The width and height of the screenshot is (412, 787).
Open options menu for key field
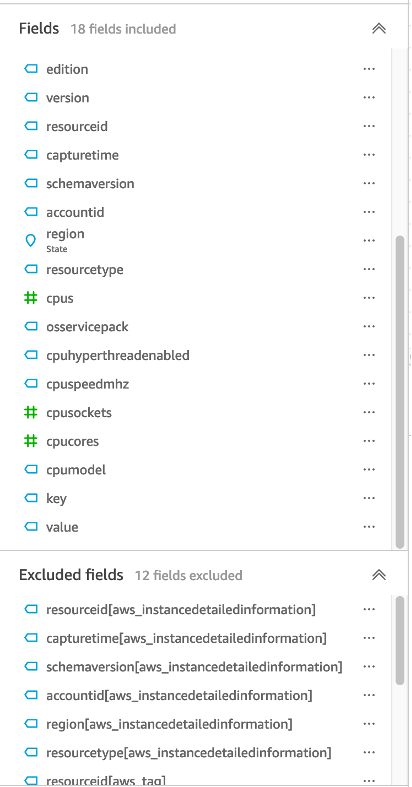pos(369,498)
